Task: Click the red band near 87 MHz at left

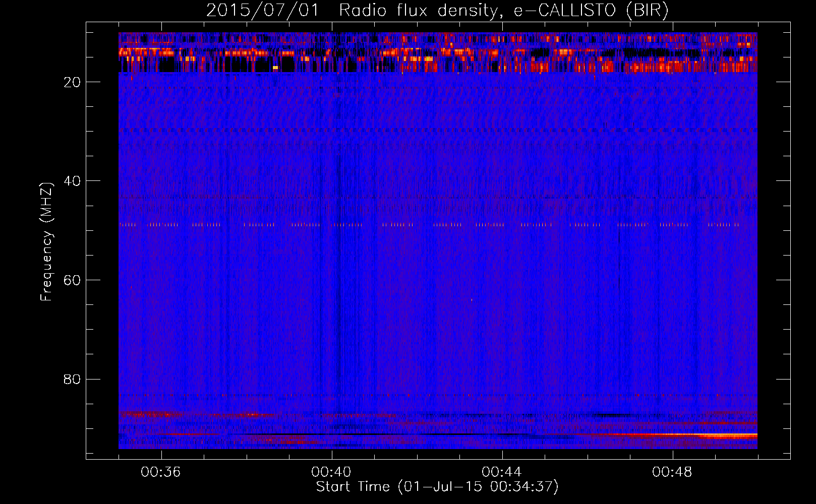Action: (x=146, y=414)
